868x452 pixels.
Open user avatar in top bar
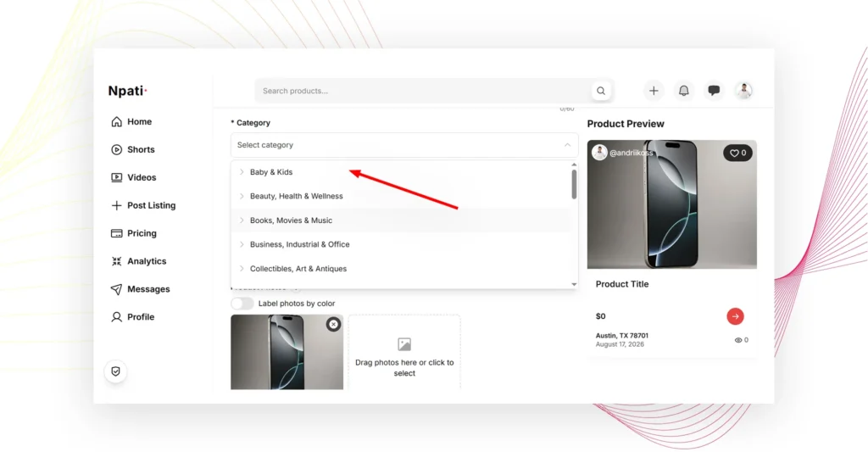pyautogui.click(x=743, y=90)
